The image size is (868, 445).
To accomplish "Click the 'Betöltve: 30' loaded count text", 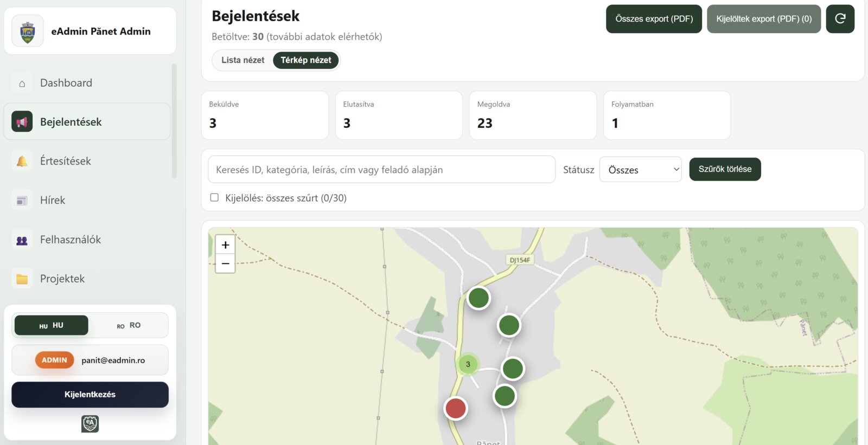I will click(238, 37).
